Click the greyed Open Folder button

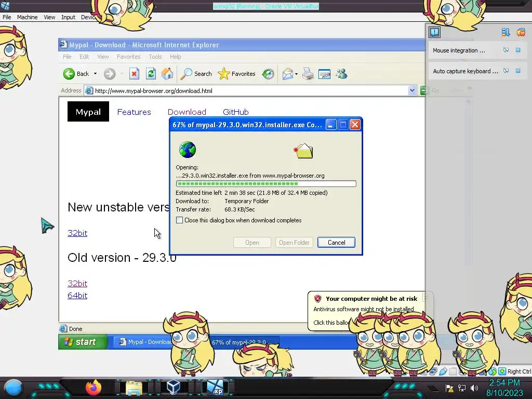(294, 242)
